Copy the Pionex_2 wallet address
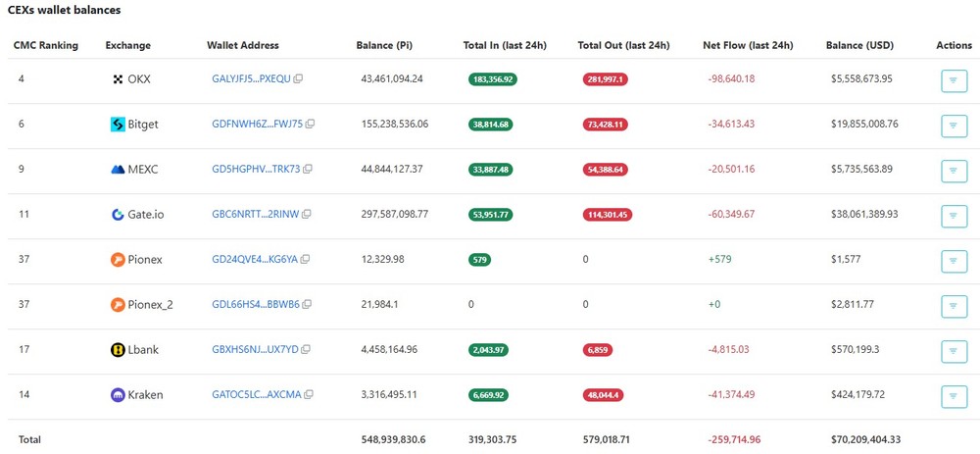The width and height of the screenshot is (980, 454). pyautogui.click(x=307, y=305)
